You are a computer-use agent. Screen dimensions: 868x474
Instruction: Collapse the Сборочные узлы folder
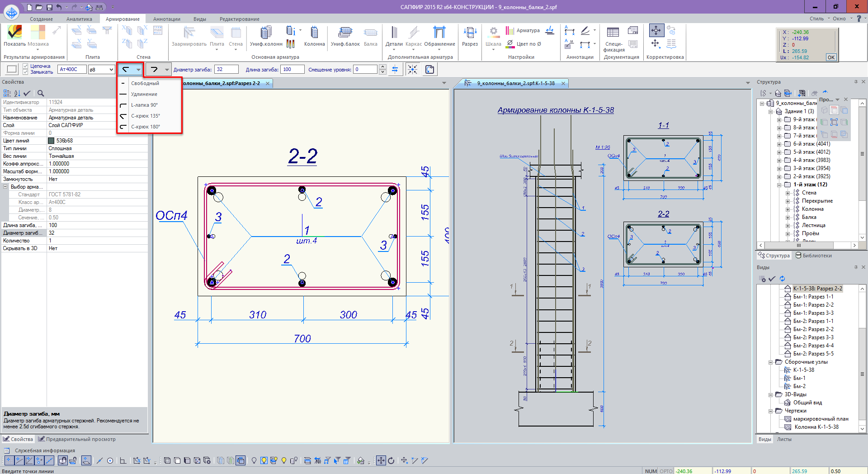point(771,362)
